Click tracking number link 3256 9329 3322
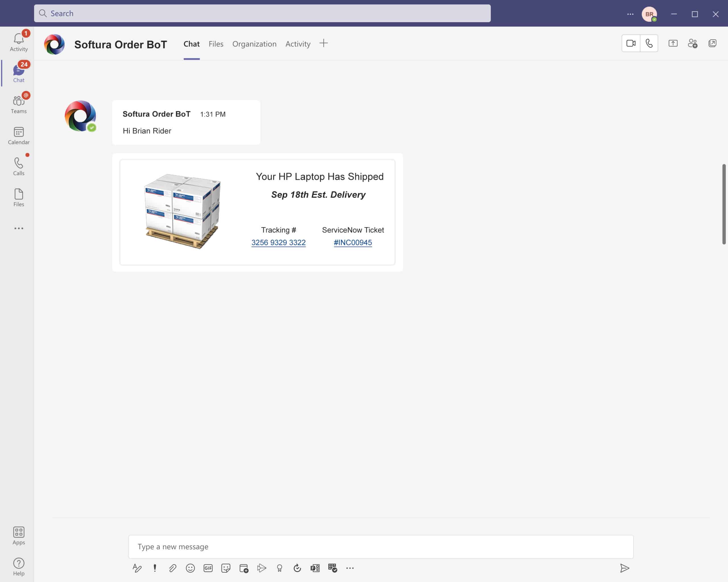The image size is (728, 582). point(278,243)
